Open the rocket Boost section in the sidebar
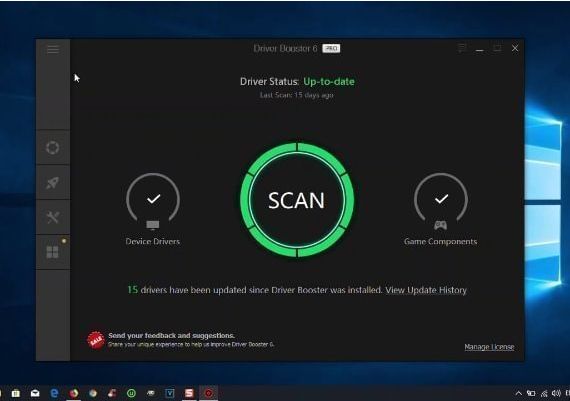Viewport: 570px width, 401px height. click(53, 183)
